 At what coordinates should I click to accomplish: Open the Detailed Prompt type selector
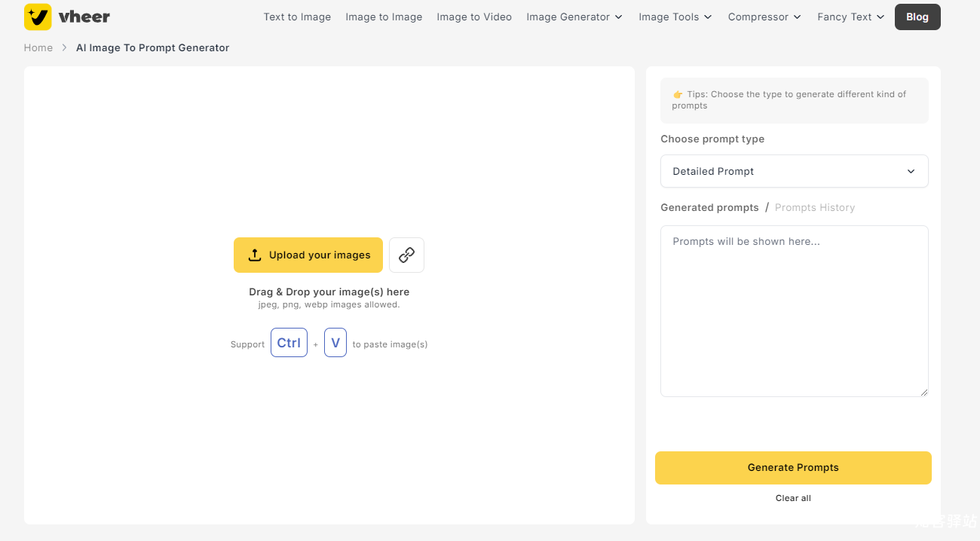[794, 171]
